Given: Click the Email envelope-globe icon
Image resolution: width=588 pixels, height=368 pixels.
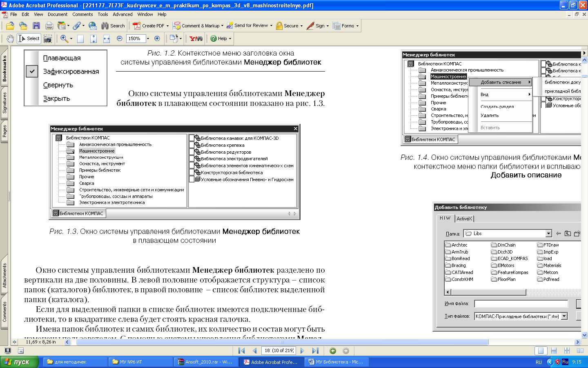Looking at the screenshot, I should click(x=93, y=26).
